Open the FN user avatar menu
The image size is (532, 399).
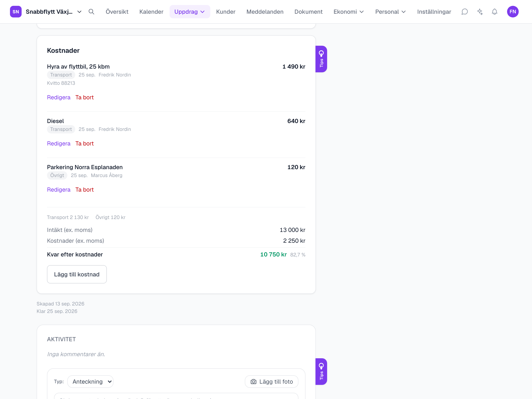tap(512, 12)
